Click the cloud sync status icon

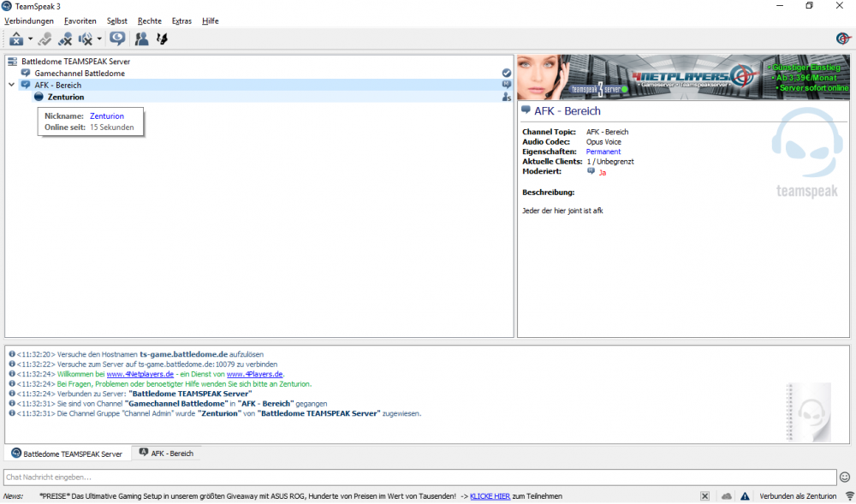[x=727, y=496]
